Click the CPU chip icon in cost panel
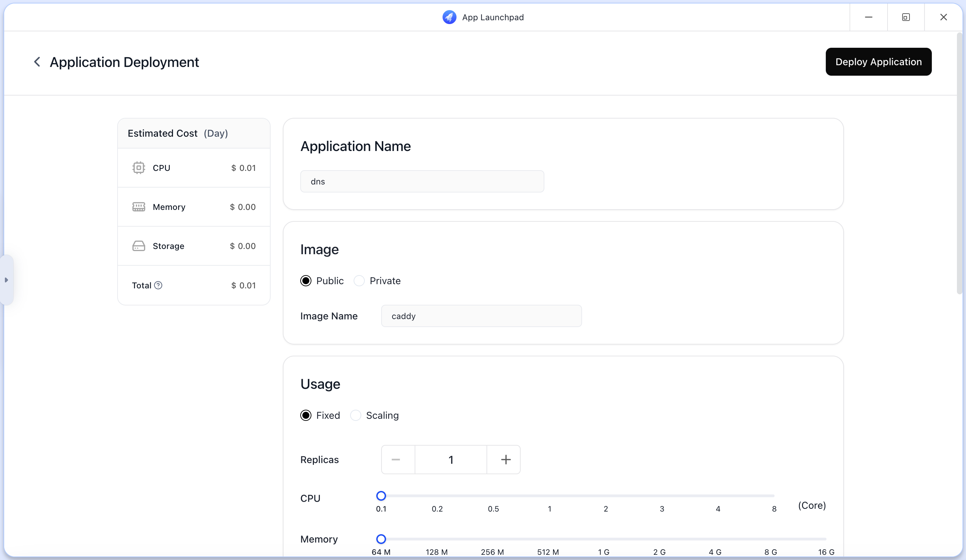Screen dimensions: 966x560 click(x=139, y=168)
